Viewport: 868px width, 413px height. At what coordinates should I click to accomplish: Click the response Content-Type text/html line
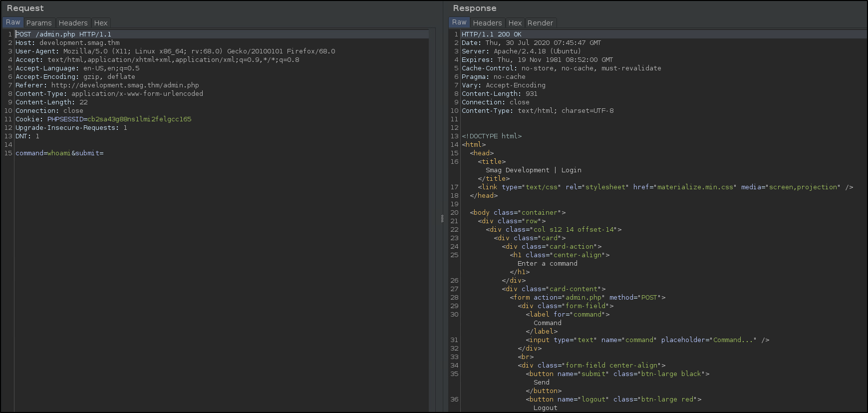[538, 111]
